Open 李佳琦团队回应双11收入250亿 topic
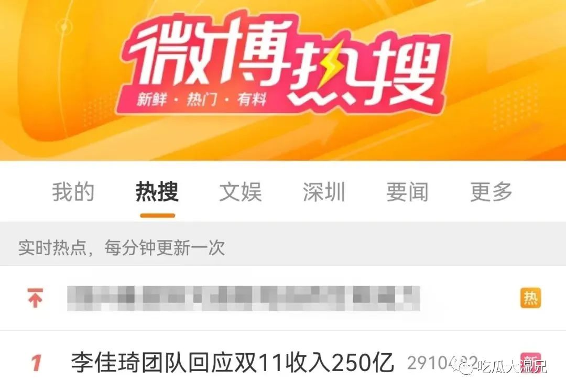This screenshot has width=566, height=392. 232,363
